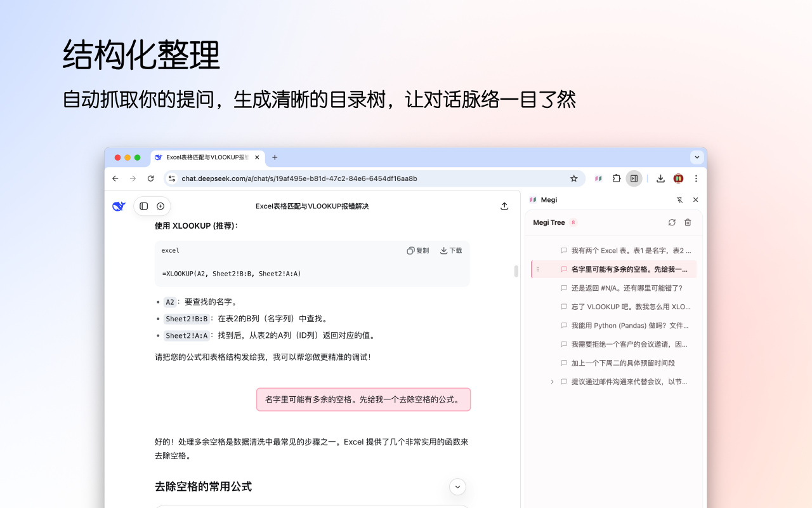Expand the tree item about 提议通过邮件沟通
The width and height of the screenshot is (812, 508).
(x=551, y=382)
